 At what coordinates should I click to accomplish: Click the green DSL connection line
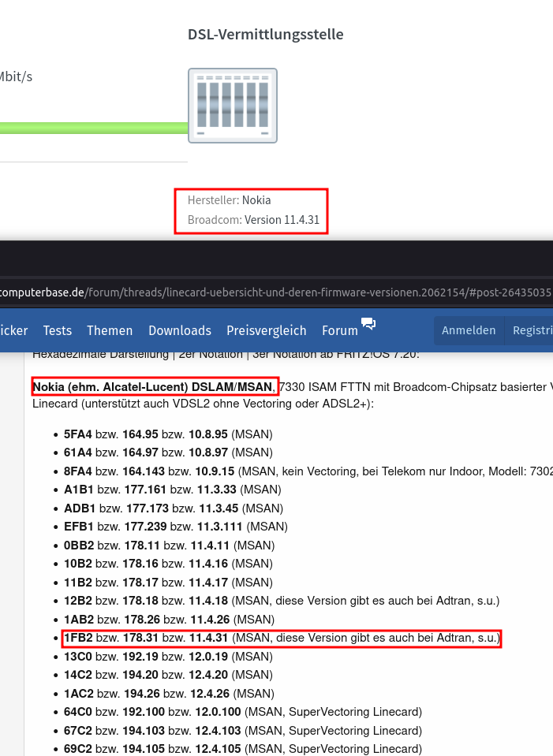[94, 128]
